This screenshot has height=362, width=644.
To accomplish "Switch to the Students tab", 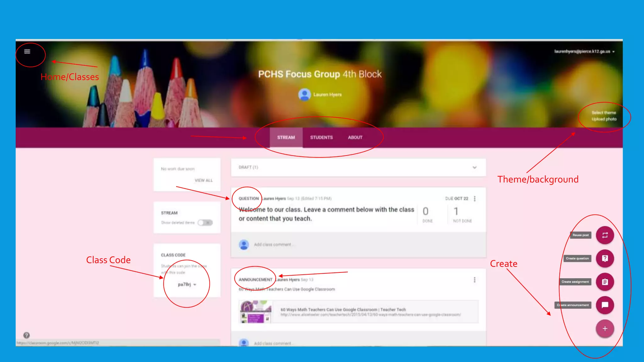I will coord(321,137).
